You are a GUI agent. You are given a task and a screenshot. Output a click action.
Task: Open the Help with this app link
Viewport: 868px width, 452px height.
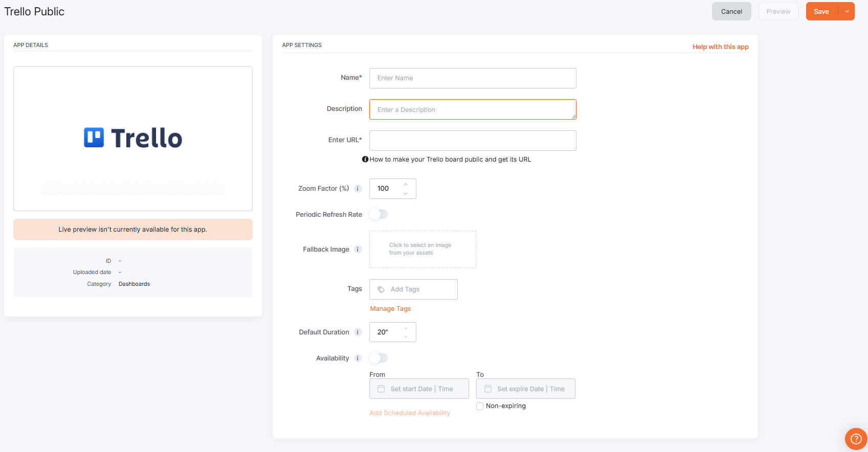click(720, 47)
